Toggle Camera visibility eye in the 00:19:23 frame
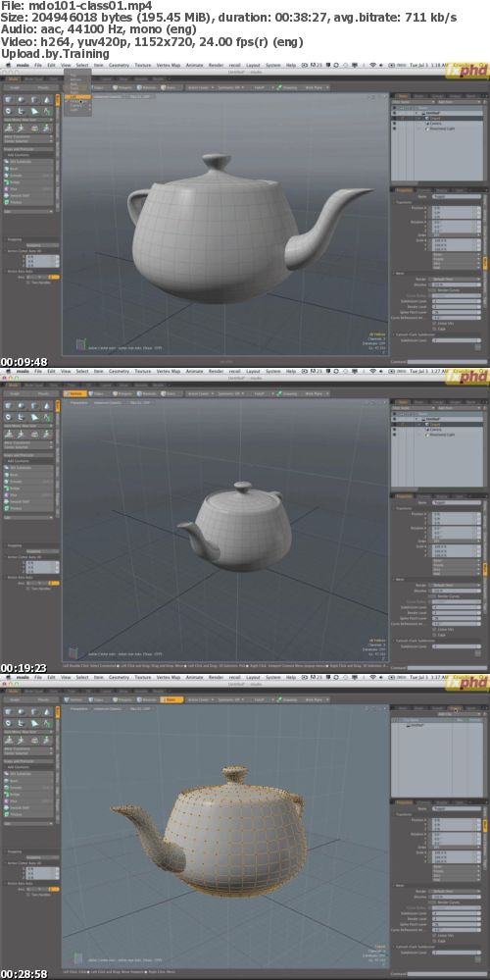Image resolution: width=490 pixels, height=980 pixels. pos(394,430)
